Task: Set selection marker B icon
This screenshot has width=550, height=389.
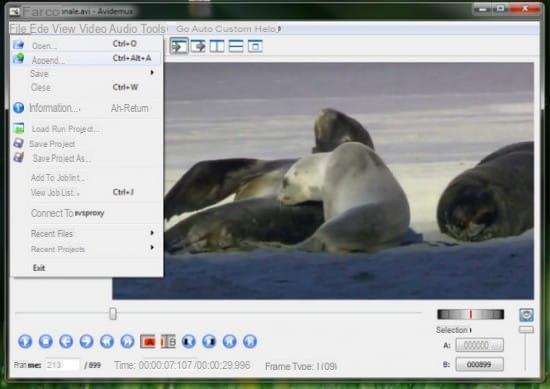Action: tap(168, 341)
